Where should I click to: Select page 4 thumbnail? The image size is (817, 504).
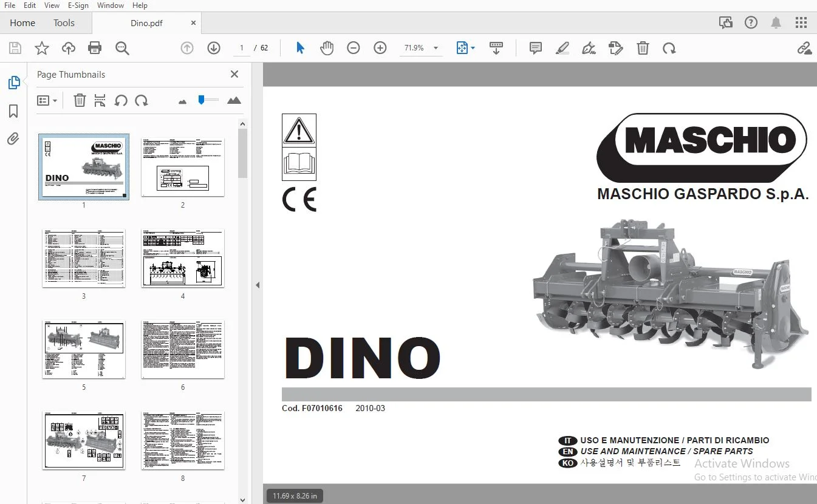[x=183, y=258]
